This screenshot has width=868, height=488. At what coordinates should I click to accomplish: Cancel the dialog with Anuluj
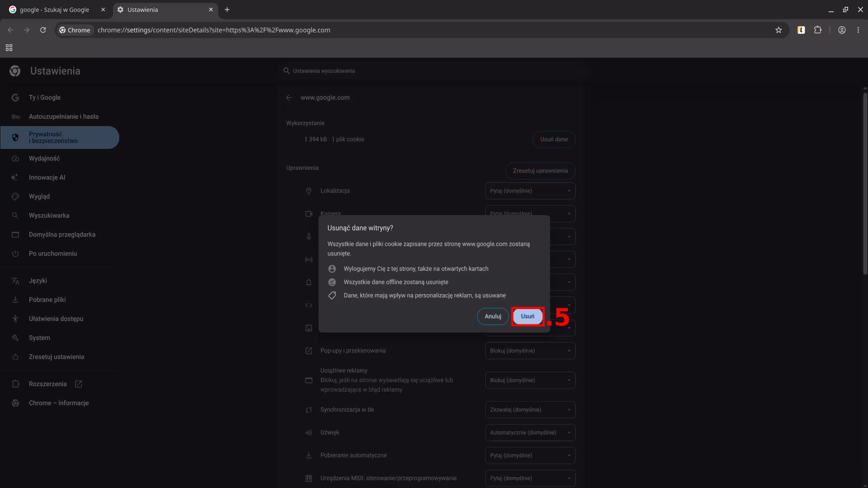point(493,316)
